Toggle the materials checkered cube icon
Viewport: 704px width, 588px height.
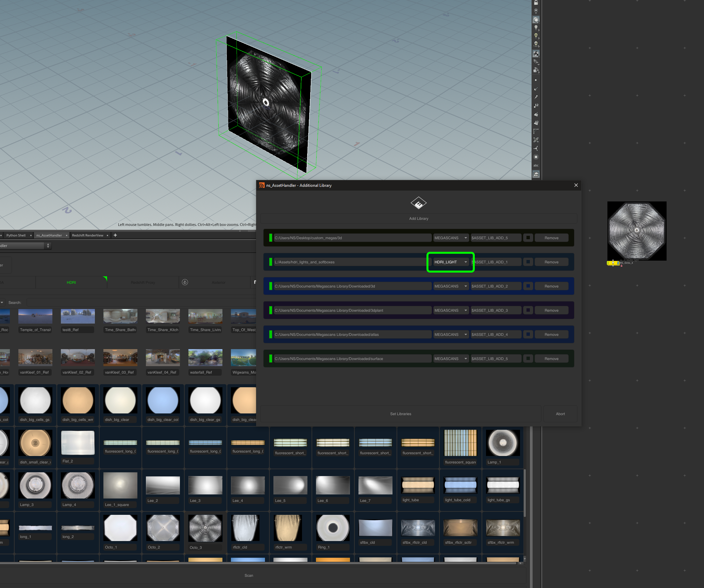pyautogui.click(x=536, y=54)
